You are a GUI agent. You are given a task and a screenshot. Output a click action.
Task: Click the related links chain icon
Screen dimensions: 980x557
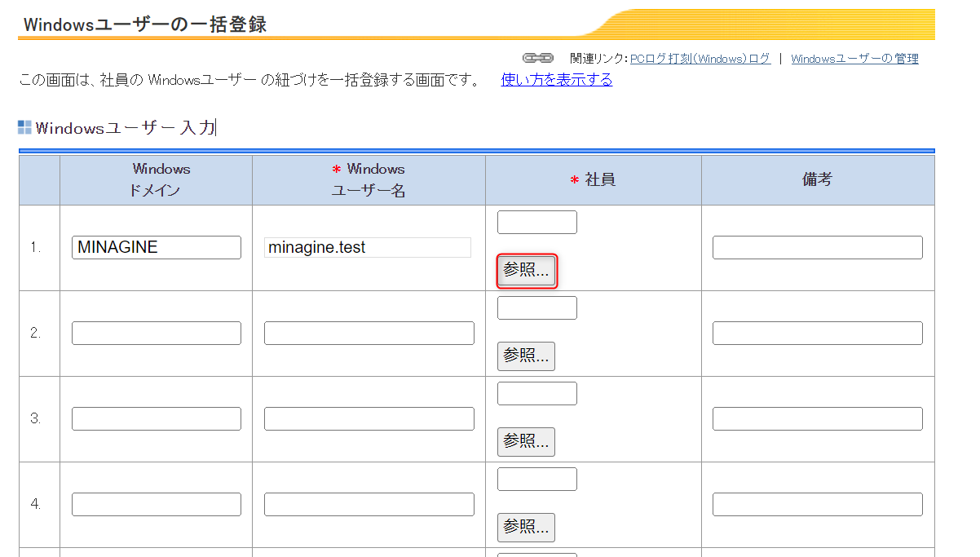(538, 58)
